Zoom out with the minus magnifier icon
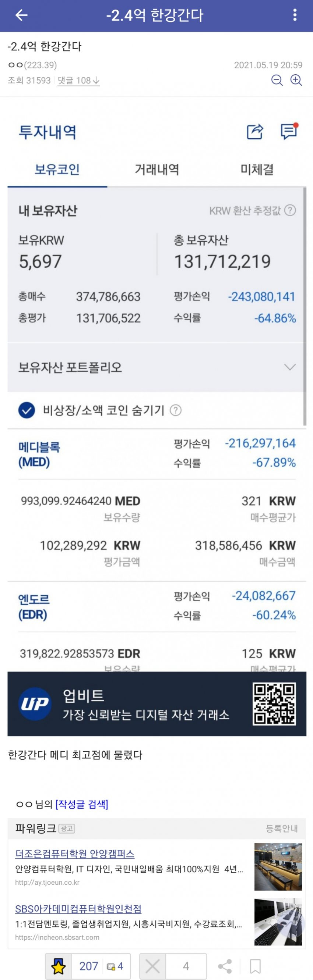Screen dimensions: 313x980 (277, 80)
